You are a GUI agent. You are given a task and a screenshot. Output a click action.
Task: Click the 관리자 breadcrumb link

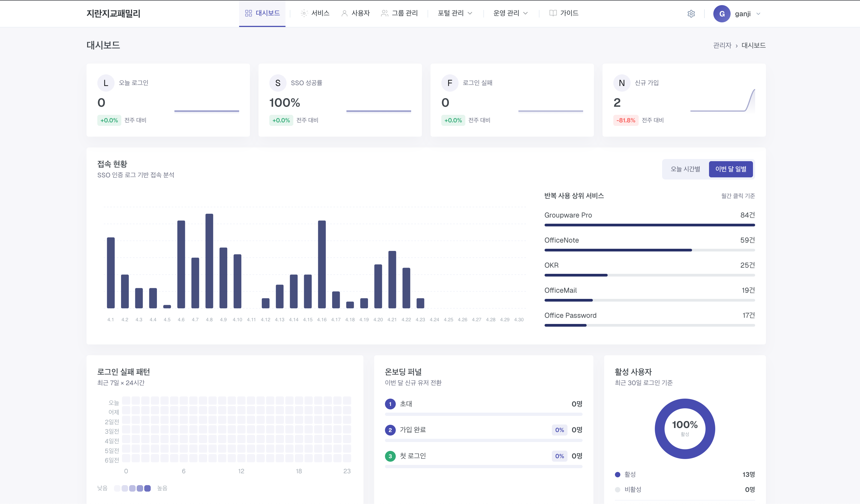(x=722, y=45)
